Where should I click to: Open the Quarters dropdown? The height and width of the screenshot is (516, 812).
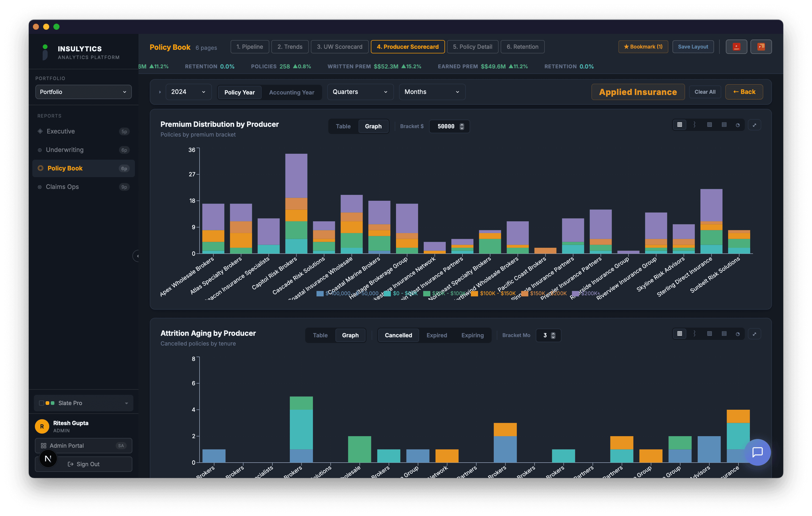coord(360,92)
